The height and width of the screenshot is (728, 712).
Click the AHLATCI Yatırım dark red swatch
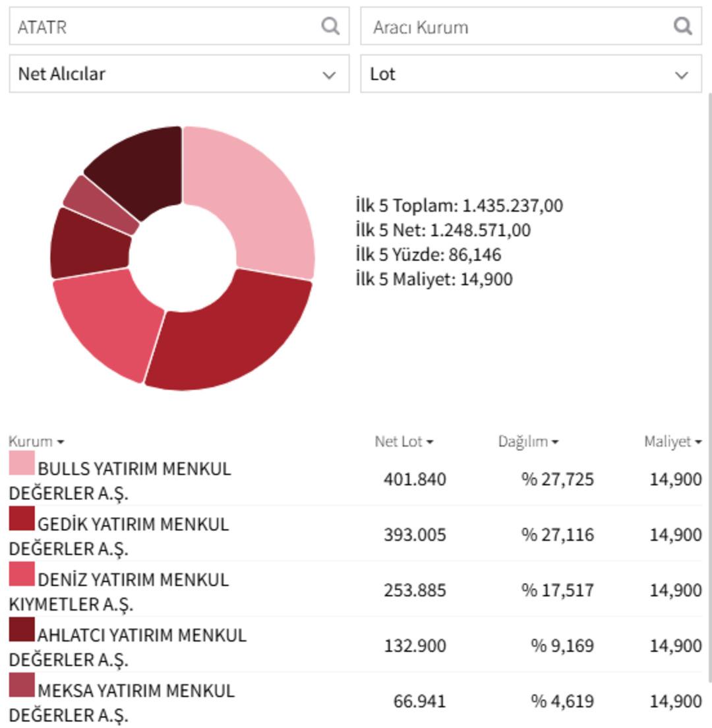point(22,629)
